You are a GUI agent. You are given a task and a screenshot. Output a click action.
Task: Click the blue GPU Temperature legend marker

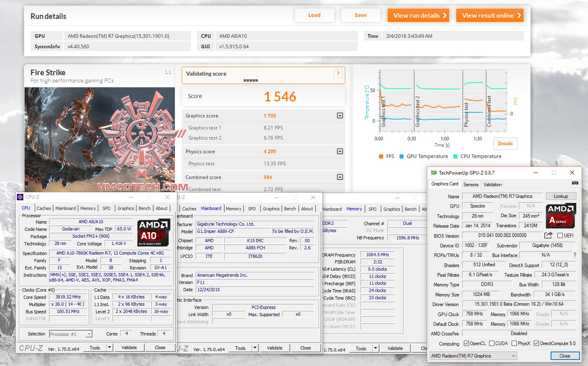point(402,156)
